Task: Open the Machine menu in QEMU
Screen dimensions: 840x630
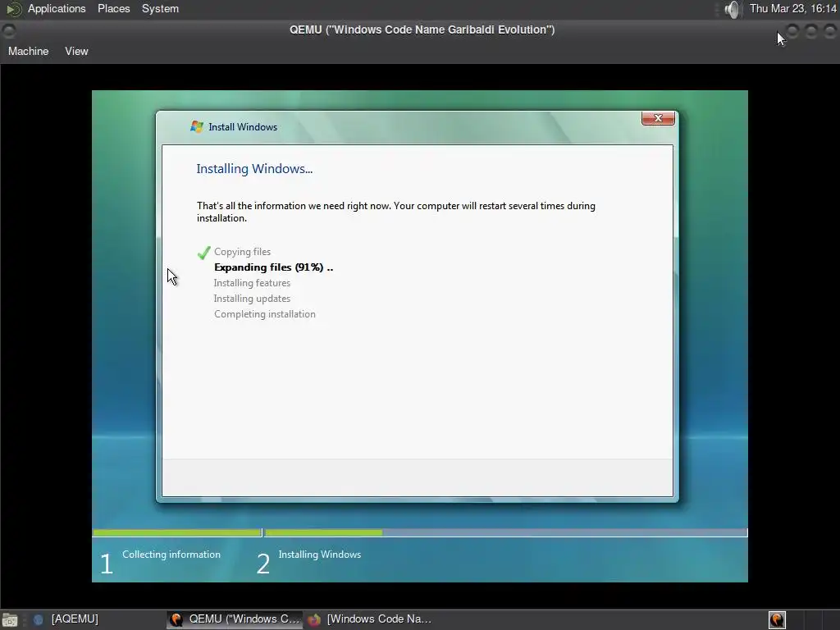Action: click(28, 51)
